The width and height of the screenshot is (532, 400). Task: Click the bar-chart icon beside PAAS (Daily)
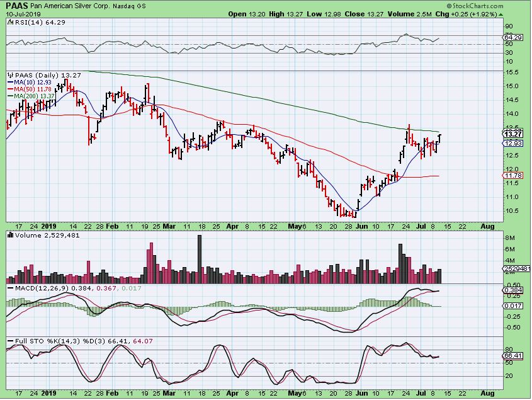[10, 75]
